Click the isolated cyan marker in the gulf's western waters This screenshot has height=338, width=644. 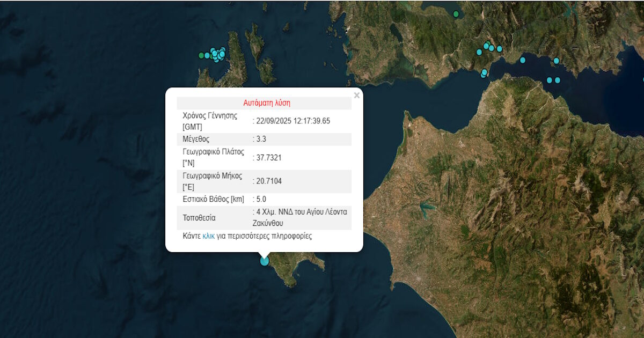point(523,60)
